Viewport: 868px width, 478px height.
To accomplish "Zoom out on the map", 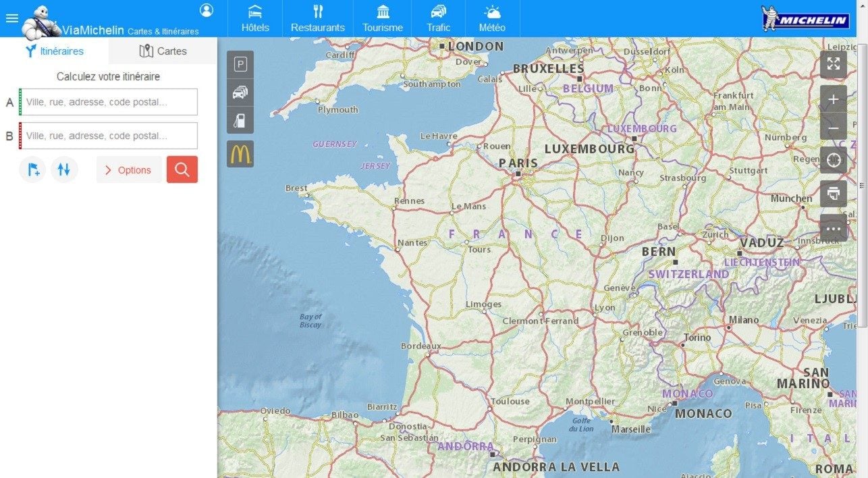I will (834, 127).
